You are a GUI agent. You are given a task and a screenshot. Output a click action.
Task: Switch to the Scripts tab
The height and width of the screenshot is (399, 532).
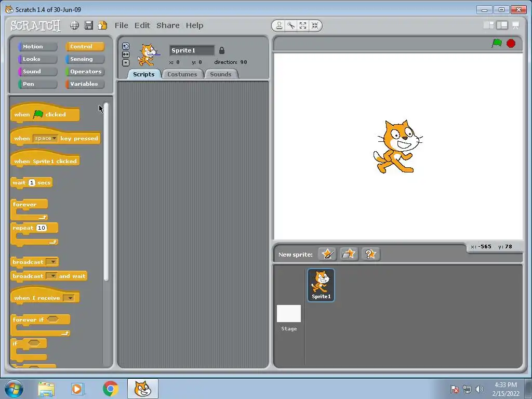(143, 74)
